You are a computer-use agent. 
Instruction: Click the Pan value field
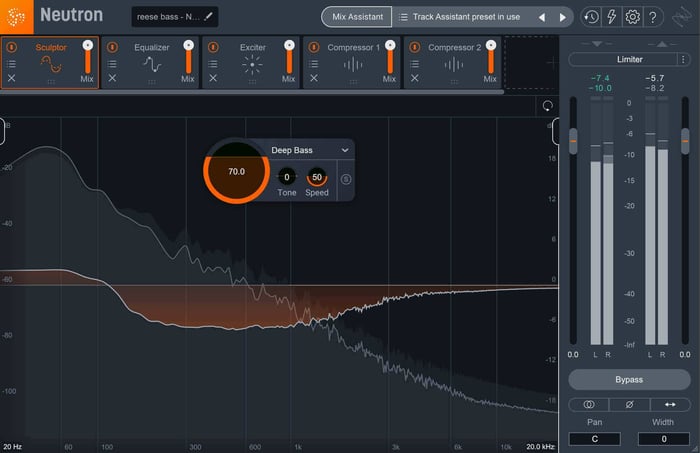pyautogui.click(x=594, y=439)
